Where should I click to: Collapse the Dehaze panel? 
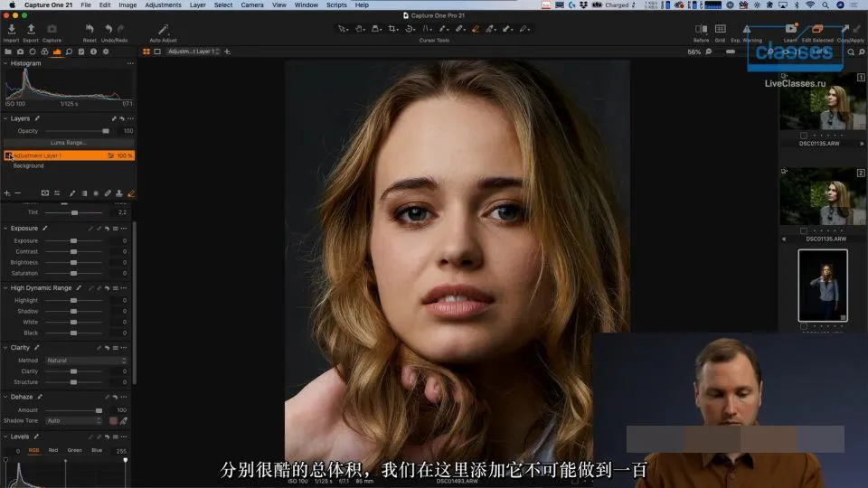point(5,397)
